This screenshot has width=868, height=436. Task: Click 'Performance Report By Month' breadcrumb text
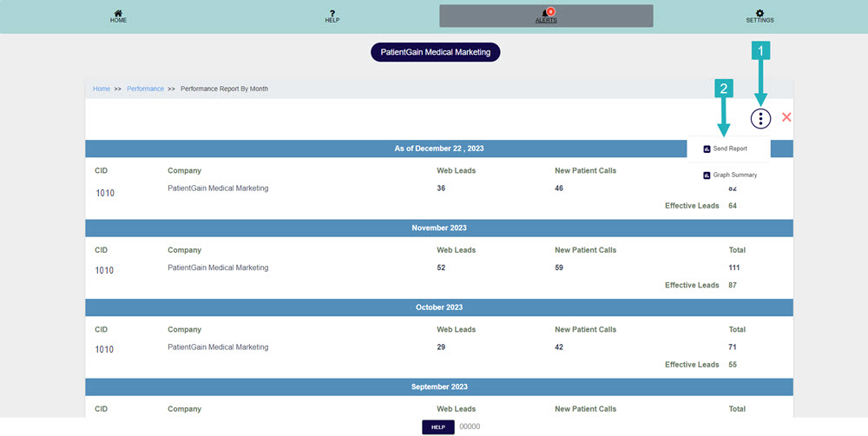coord(224,89)
